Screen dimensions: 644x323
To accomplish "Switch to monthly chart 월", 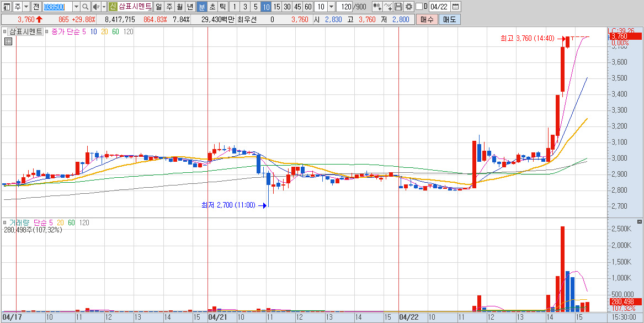I will (179, 7).
